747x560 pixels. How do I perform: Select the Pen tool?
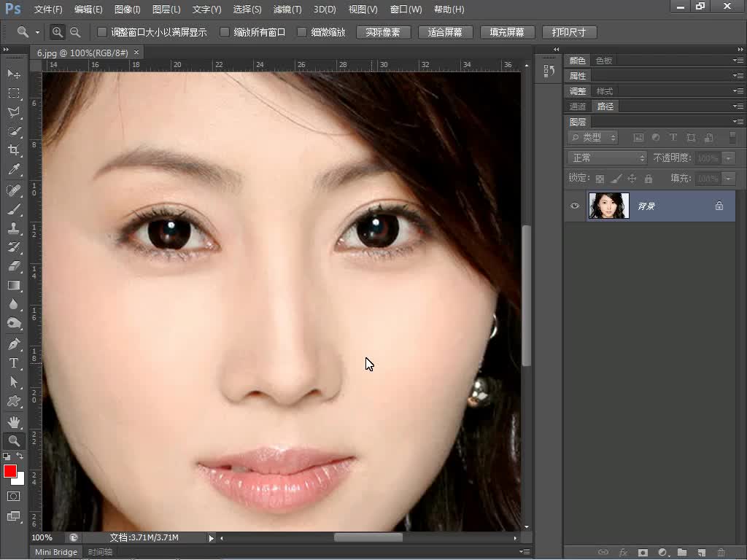click(x=14, y=344)
